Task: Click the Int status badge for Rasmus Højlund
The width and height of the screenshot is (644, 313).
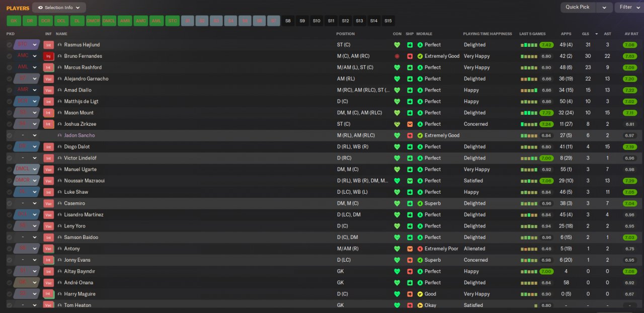Action: [49, 45]
